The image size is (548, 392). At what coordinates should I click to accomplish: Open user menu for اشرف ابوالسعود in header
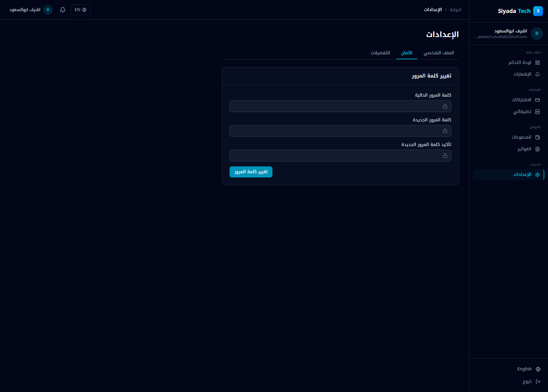[x=31, y=10]
